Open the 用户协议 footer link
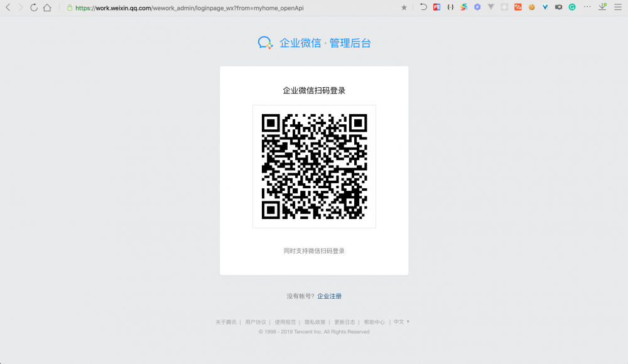 [x=256, y=322]
